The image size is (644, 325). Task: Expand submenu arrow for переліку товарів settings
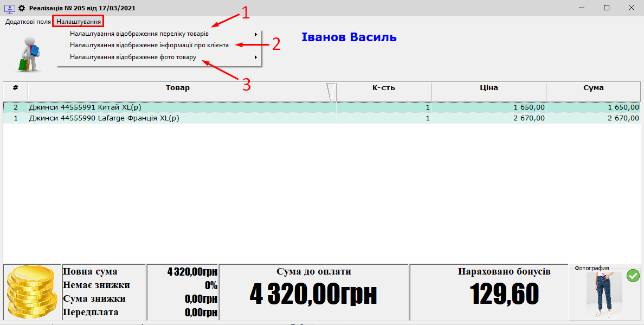255,34
